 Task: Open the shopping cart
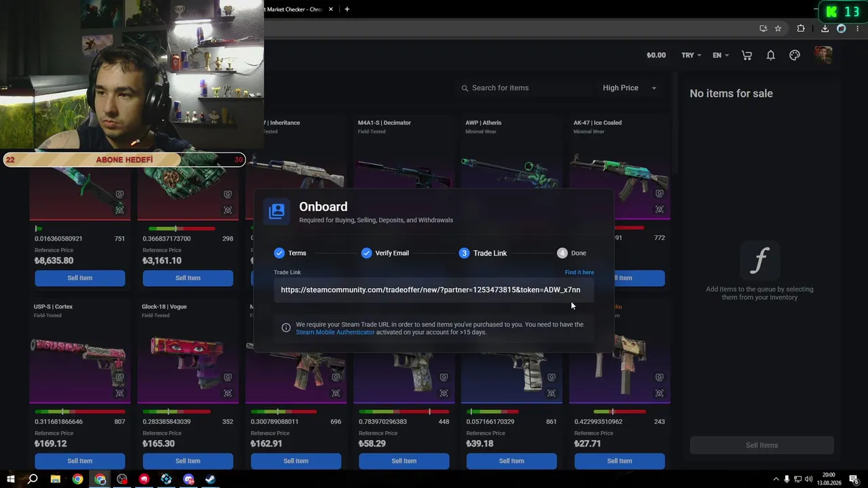(747, 56)
